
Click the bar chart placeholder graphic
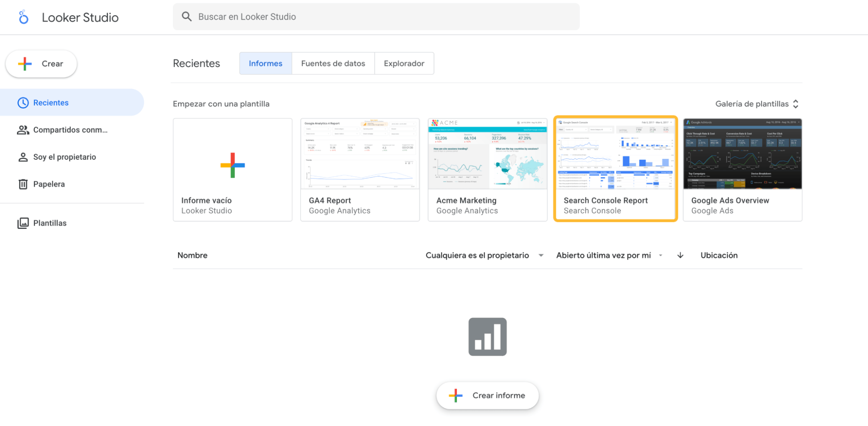(487, 337)
